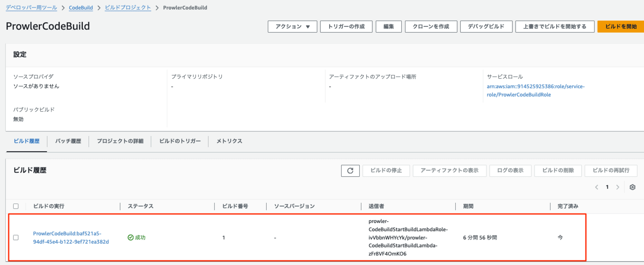
Task: Click アーティファクトの表示 button
Action: click(x=450, y=171)
